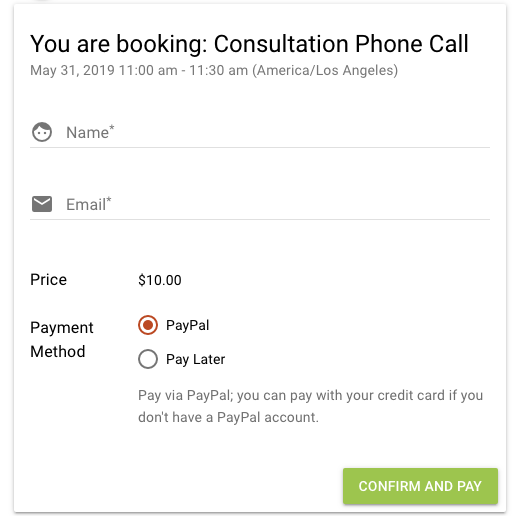Image resolution: width=514 pixels, height=516 pixels.
Task: Click the envelope icon beside Email
Action: (42, 204)
